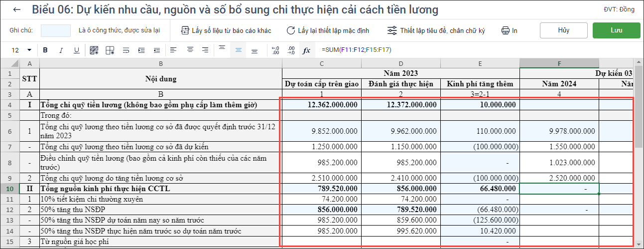Toggle italic formatting
This screenshot has height=249, width=644.
(61, 50)
